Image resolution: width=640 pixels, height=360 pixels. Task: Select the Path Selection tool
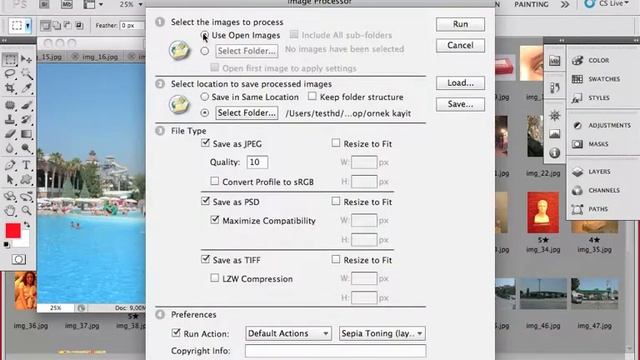[x=10, y=180]
